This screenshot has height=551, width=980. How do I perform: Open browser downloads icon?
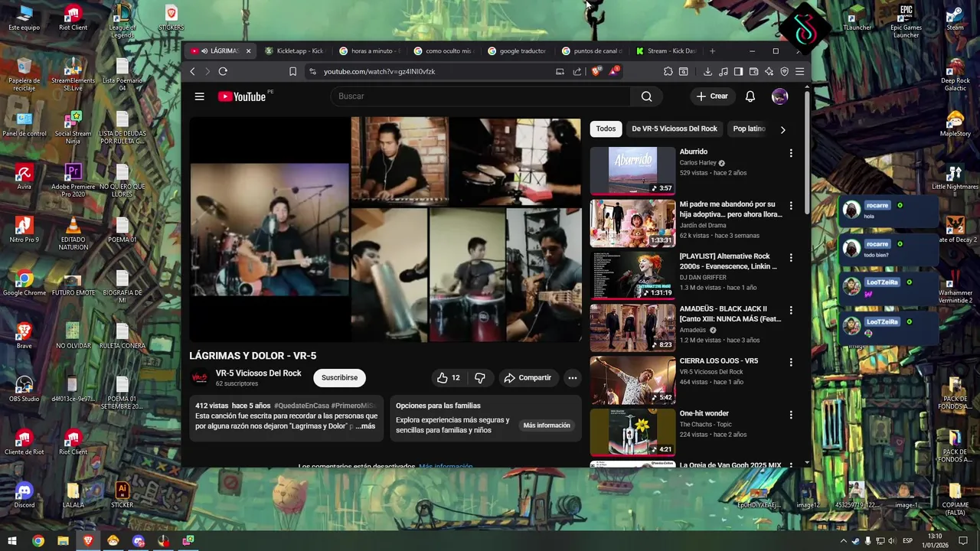(x=707, y=71)
